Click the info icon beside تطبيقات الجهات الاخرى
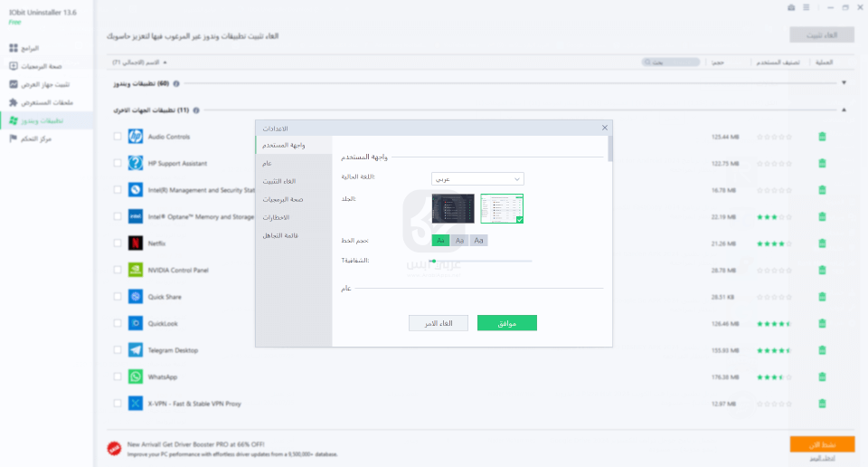Image resolution: width=868 pixels, height=467 pixels. (x=196, y=110)
